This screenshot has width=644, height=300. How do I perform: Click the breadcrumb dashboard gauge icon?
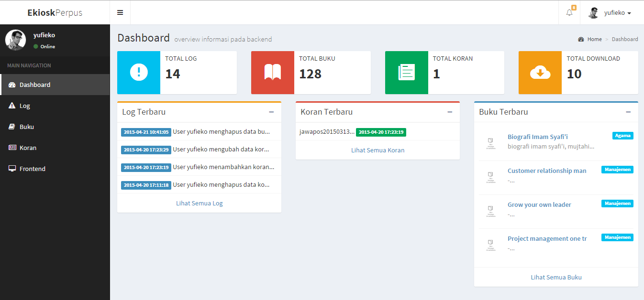581,39
